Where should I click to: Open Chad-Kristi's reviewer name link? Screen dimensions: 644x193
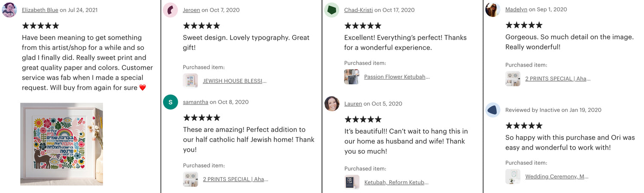pyautogui.click(x=358, y=10)
